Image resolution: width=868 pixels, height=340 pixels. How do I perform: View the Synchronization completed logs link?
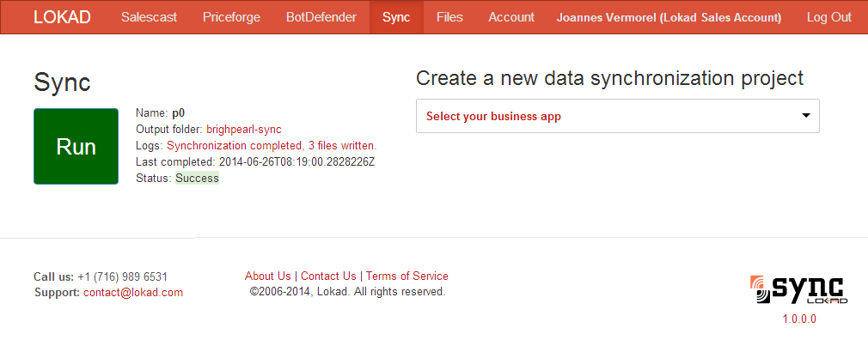click(272, 146)
